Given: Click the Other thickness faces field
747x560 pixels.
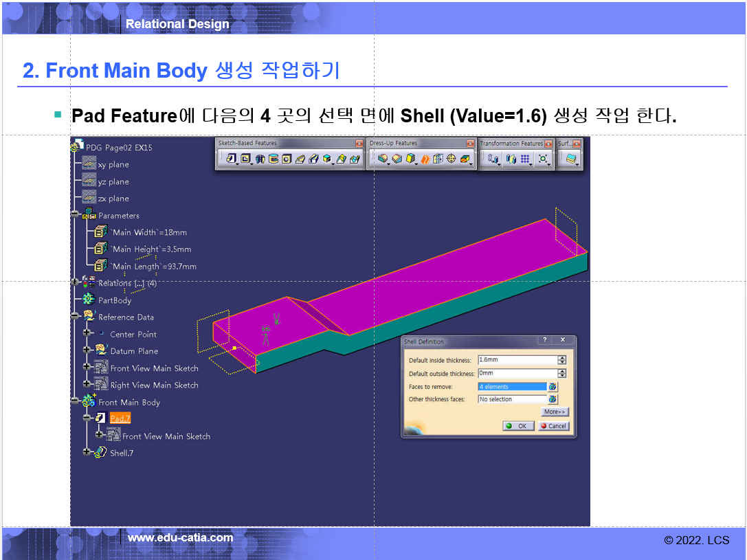Looking at the screenshot, I should [x=512, y=399].
